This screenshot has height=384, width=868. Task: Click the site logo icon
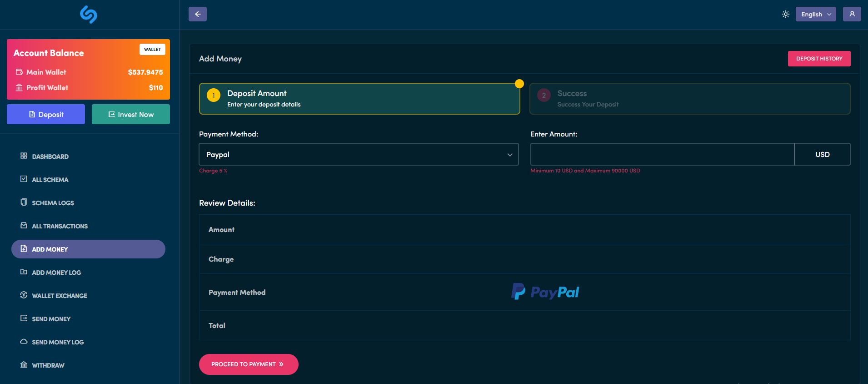pos(89,15)
